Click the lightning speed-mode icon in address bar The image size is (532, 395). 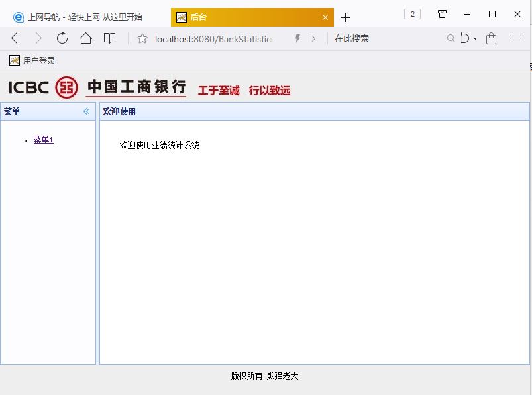(297, 38)
